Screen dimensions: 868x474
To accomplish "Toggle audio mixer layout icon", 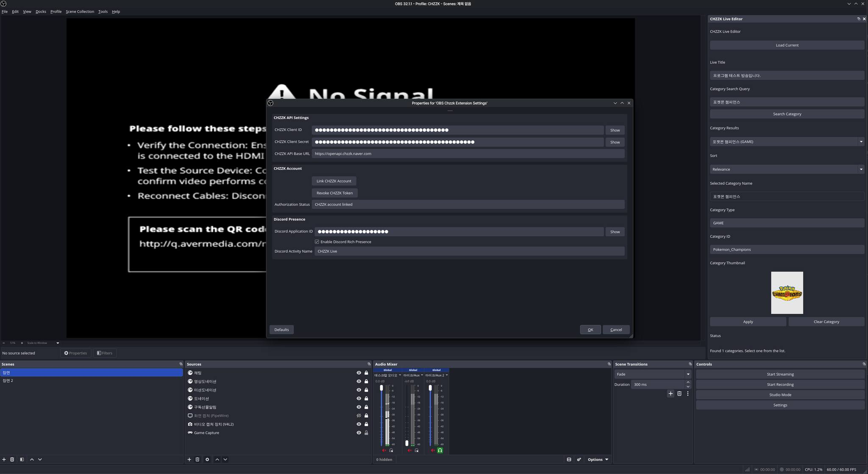I will pos(569,460).
